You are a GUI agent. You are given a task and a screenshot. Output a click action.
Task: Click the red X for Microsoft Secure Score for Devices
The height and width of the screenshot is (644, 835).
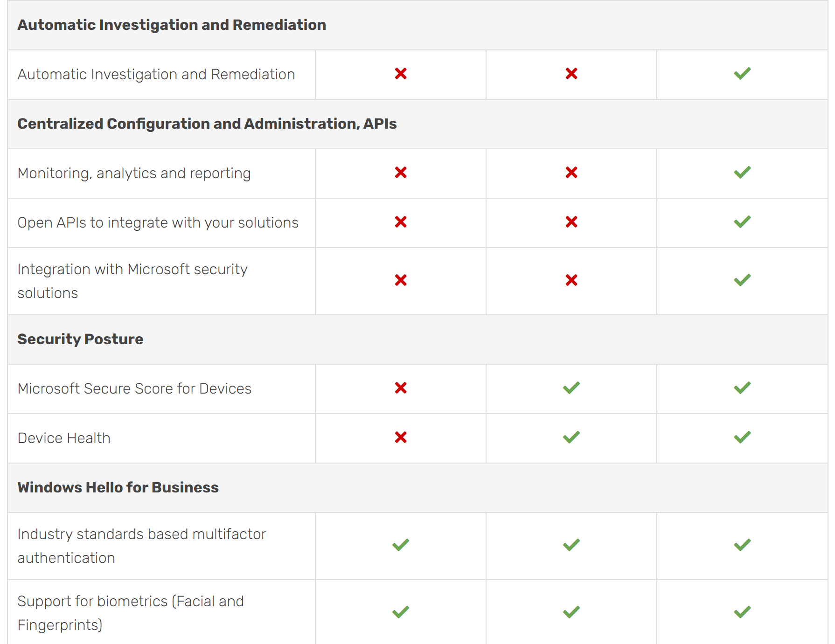401,388
